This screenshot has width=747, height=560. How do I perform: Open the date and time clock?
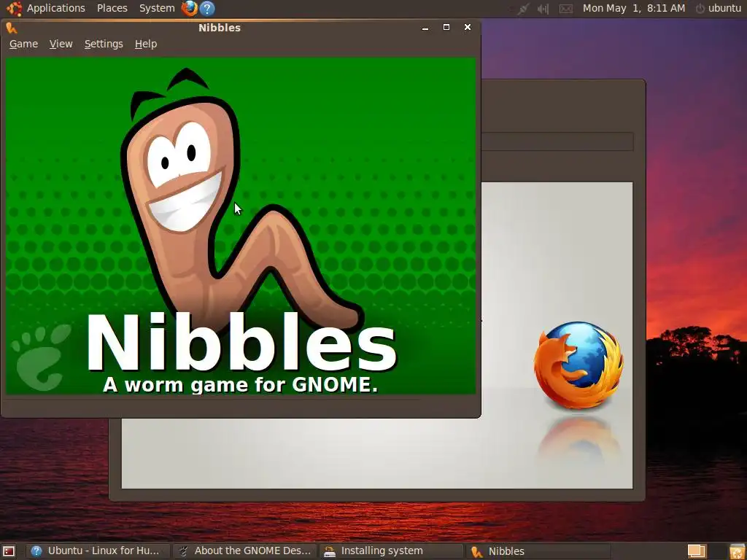[634, 8]
